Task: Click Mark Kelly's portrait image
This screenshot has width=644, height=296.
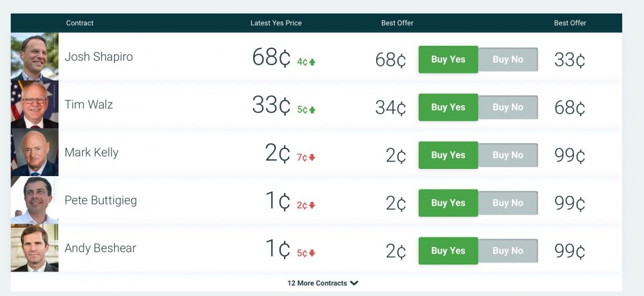Action: [x=35, y=152]
